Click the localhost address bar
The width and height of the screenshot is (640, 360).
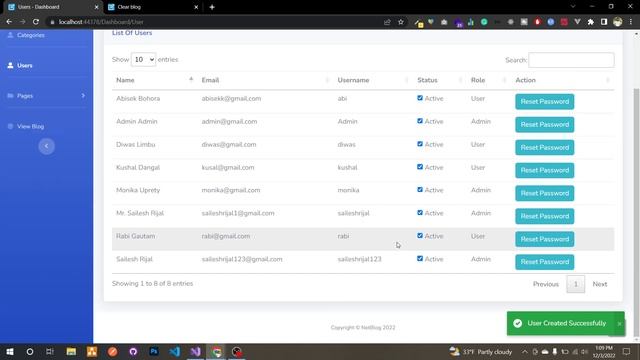(216, 22)
